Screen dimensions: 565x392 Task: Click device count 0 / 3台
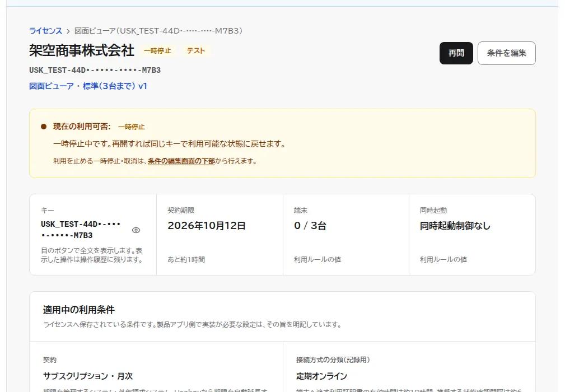pos(310,226)
